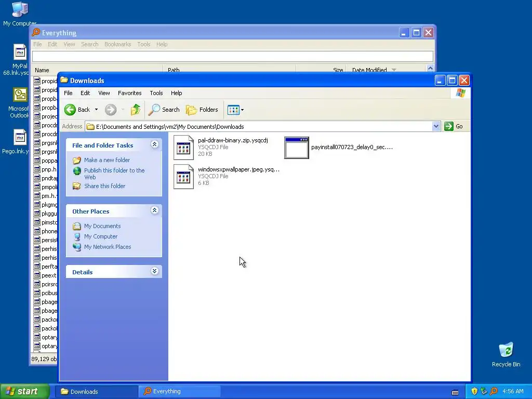The image size is (532, 399).
Task: Click the pal-ddraw-binary.zip.ysqcdj file name
Action: pyautogui.click(x=233, y=140)
